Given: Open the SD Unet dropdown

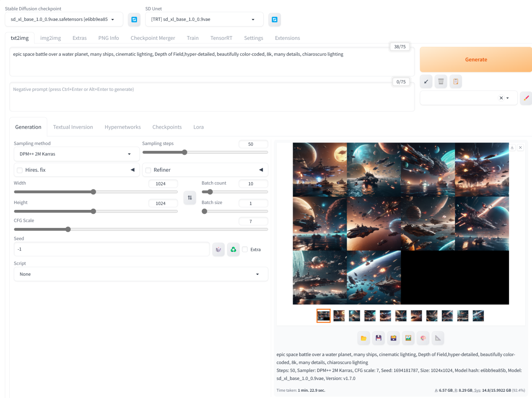Looking at the screenshot, I should pos(204,19).
